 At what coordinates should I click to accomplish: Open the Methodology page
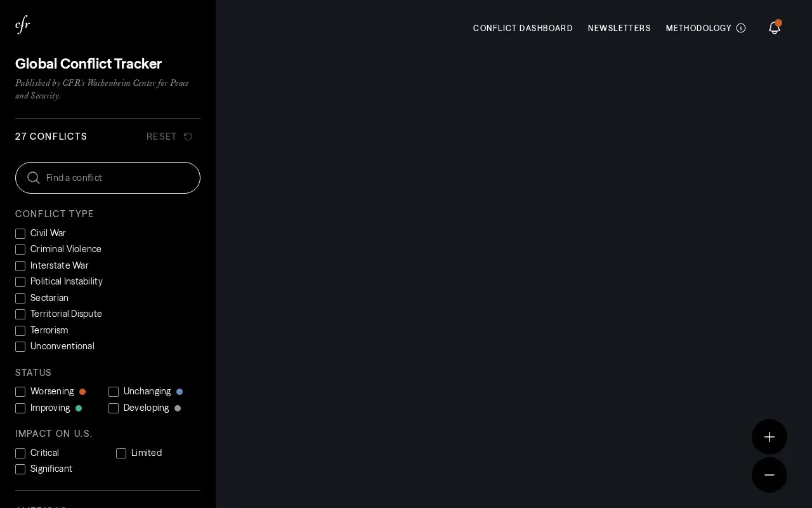(698, 28)
